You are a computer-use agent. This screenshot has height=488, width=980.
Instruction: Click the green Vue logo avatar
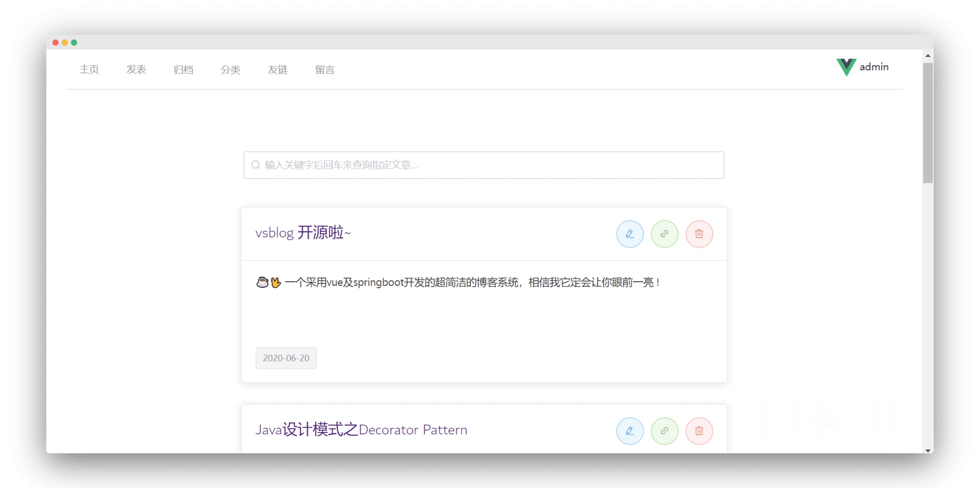pos(846,67)
